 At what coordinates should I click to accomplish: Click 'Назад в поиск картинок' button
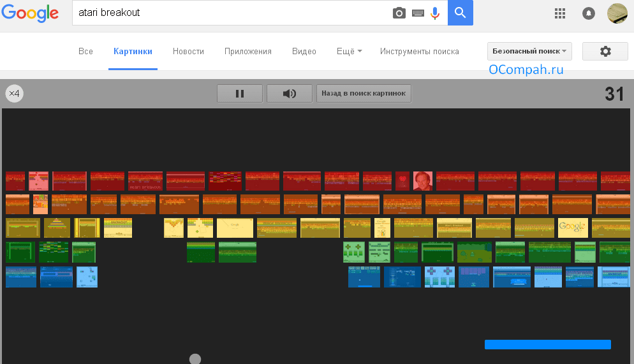tap(364, 93)
